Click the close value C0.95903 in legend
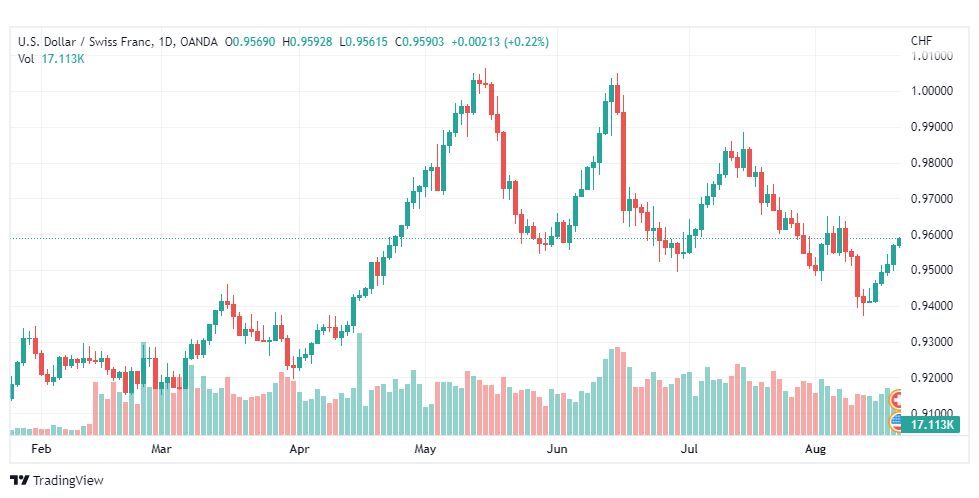979x498 pixels. [x=420, y=42]
